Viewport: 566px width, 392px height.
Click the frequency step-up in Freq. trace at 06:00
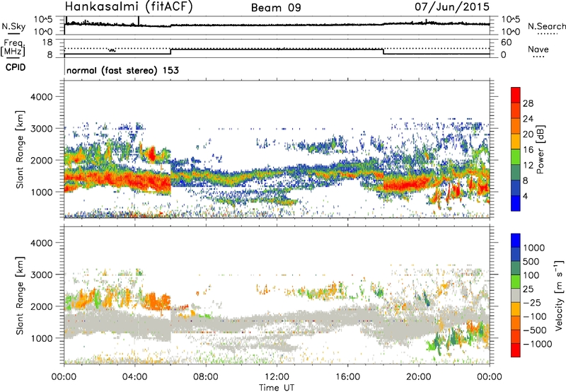click(x=171, y=52)
